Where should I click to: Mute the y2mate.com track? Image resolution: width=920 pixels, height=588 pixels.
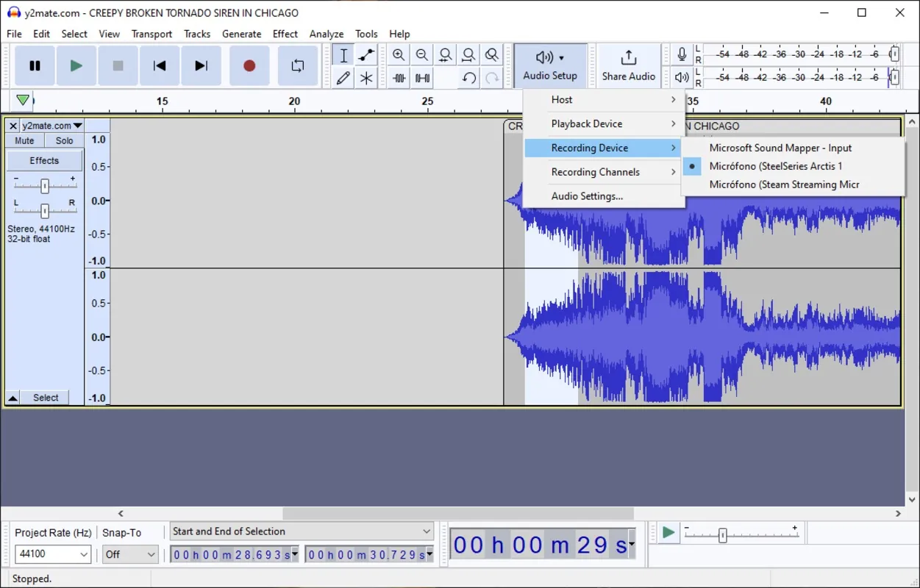pos(24,140)
